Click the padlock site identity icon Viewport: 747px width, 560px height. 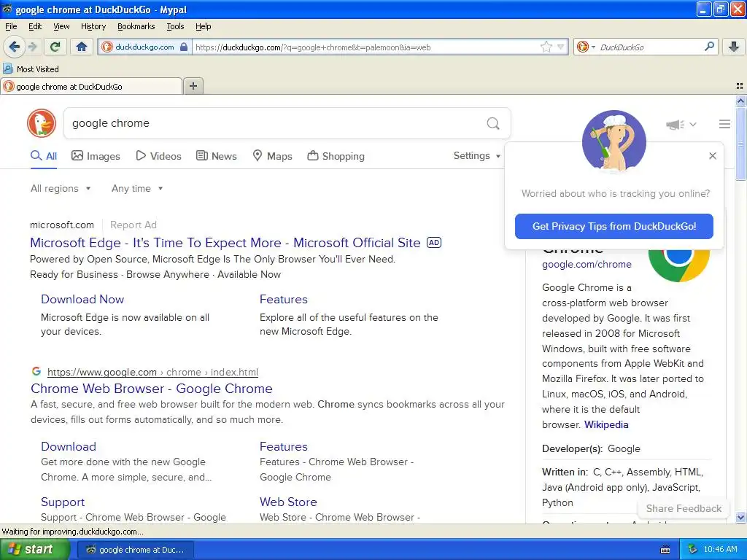pyautogui.click(x=184, y=47)
